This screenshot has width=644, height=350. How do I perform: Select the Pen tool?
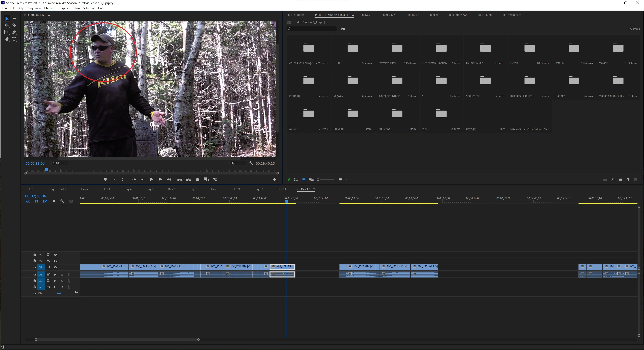14,32
